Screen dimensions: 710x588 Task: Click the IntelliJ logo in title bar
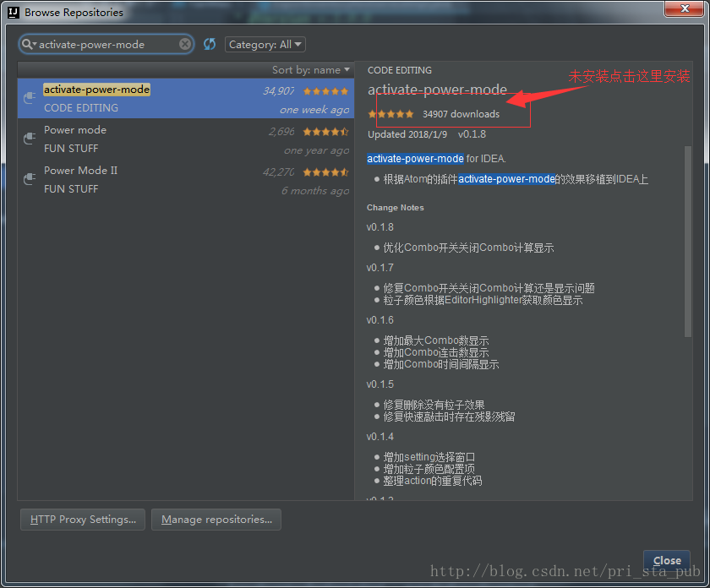[14, 12]
